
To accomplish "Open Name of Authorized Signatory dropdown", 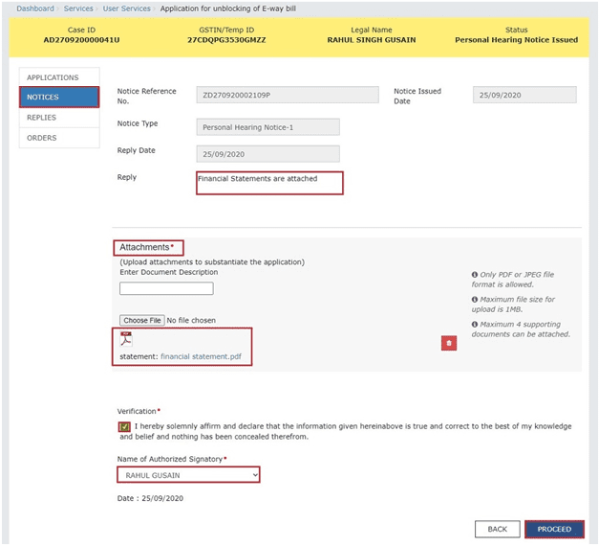I will 188,475.
